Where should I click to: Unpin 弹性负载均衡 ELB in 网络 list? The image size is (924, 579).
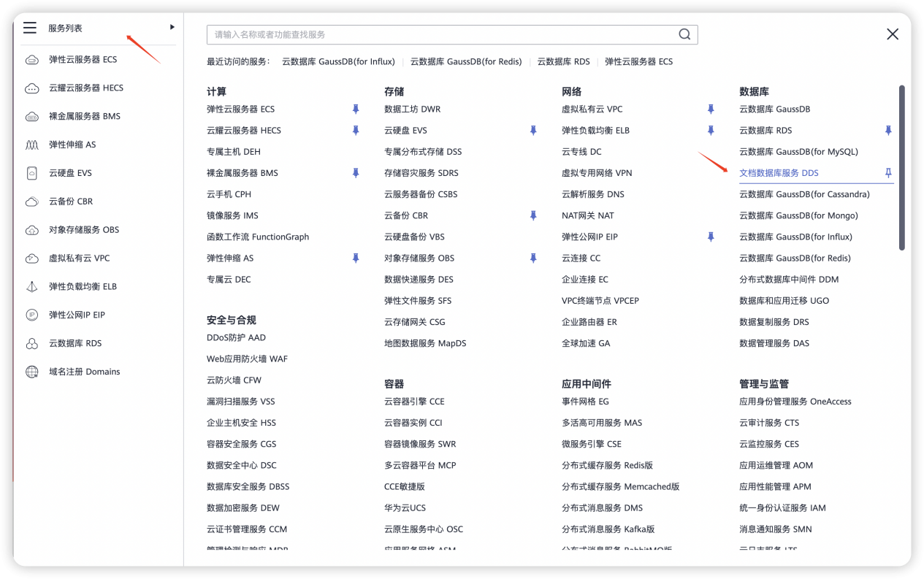coord(711,131)
